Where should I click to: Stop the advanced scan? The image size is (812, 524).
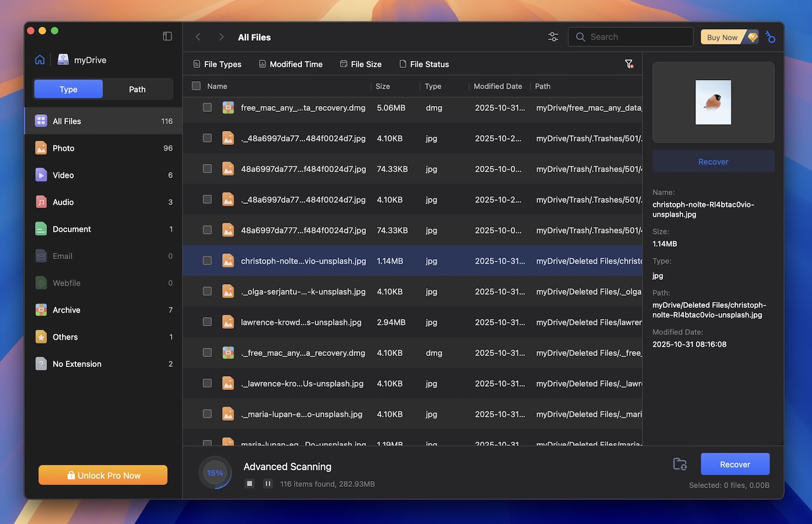(x=249, y=483)
